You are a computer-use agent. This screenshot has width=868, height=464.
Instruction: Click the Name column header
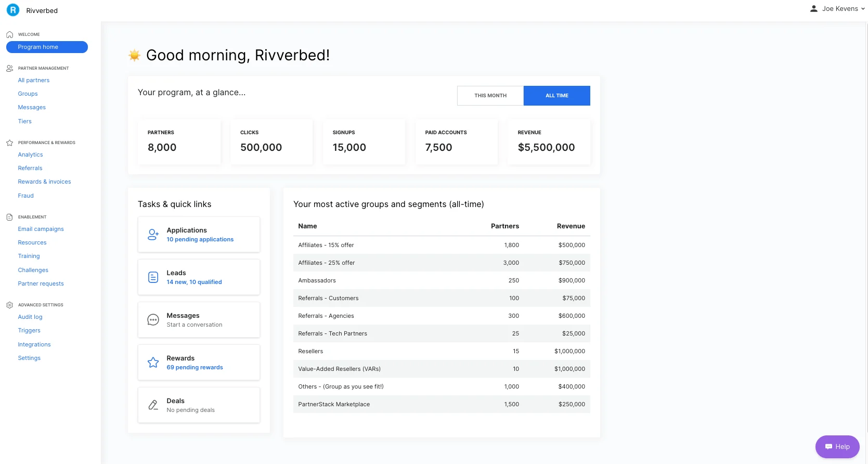tap(307, 226)
